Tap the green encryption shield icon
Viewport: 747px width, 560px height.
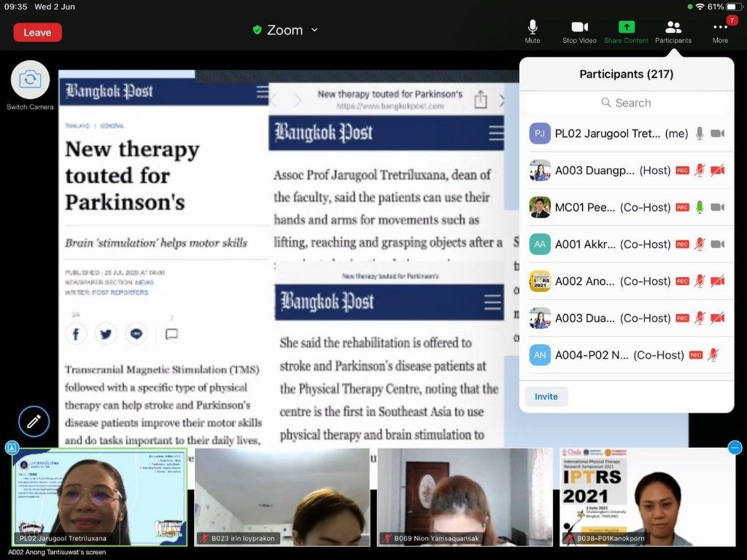(258, 30)
